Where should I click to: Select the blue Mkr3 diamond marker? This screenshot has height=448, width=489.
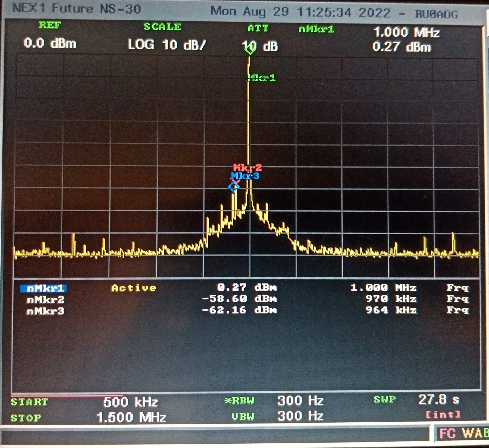click(x=233, y=187)
